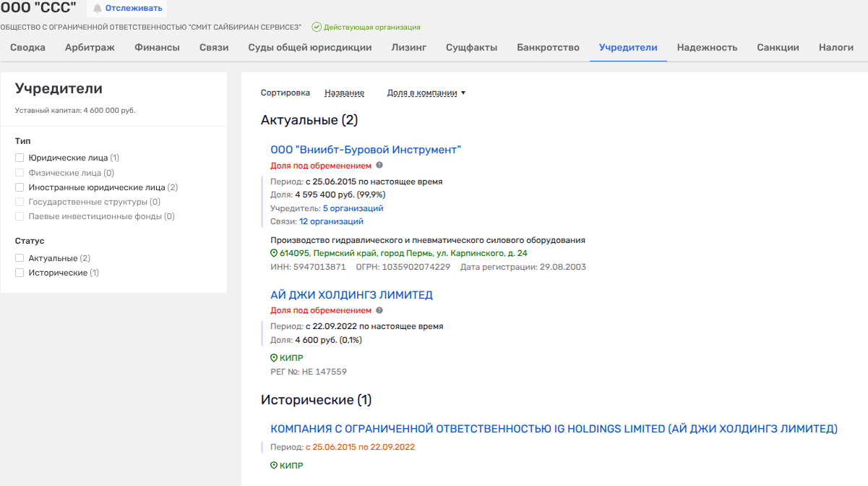Click the bell icon next to Отслеживать
The image size is (868, 486).
tap(98, 9)
